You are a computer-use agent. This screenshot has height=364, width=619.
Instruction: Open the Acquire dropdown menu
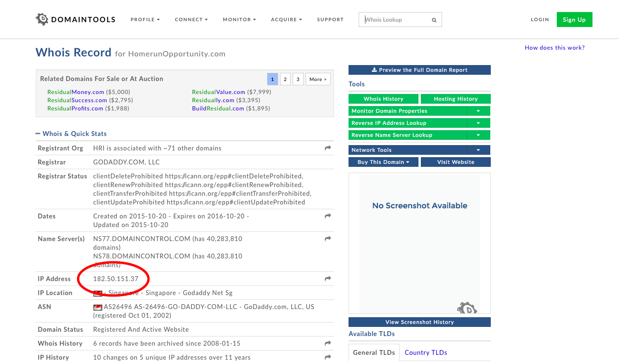(286, 20)
